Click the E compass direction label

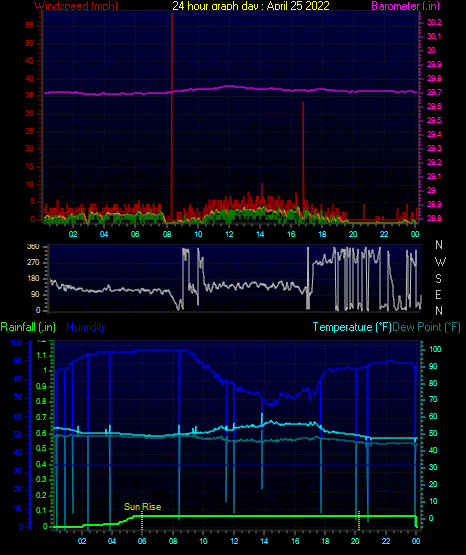point(438,294)
